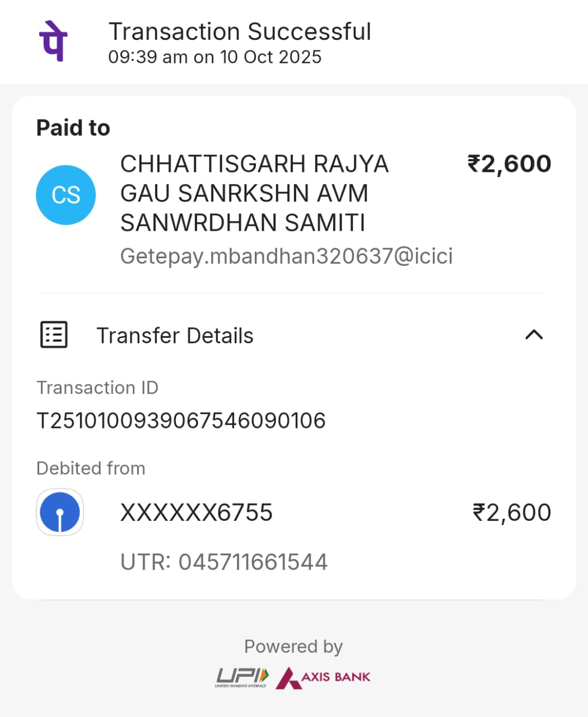Click the Powered by text
This screenshot has width=588, height=717.
[293, 646]
